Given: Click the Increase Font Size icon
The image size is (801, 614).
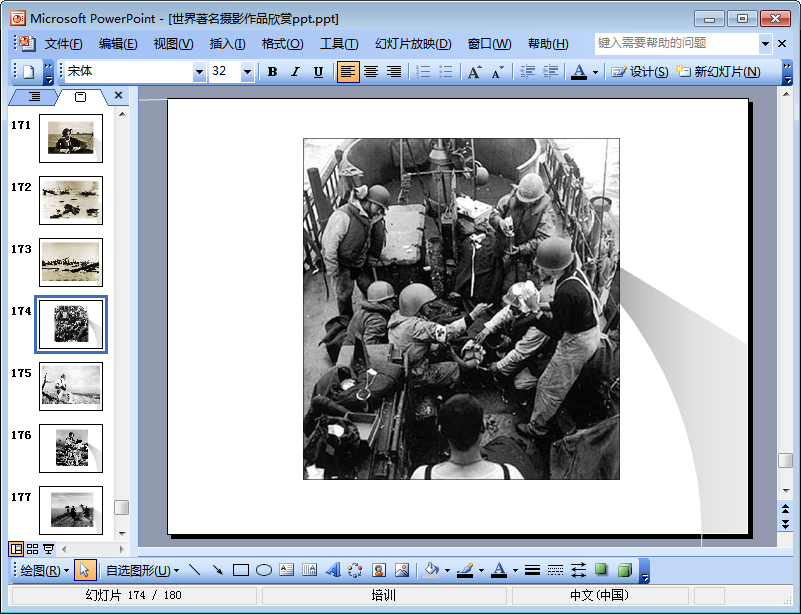Looking at the screenshot, I should 474,72.
